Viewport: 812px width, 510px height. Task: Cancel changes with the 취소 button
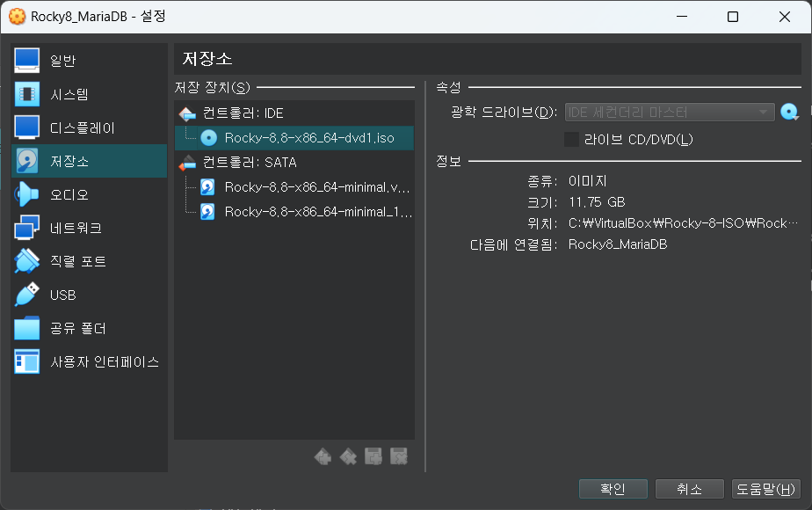tap(689, 489)
